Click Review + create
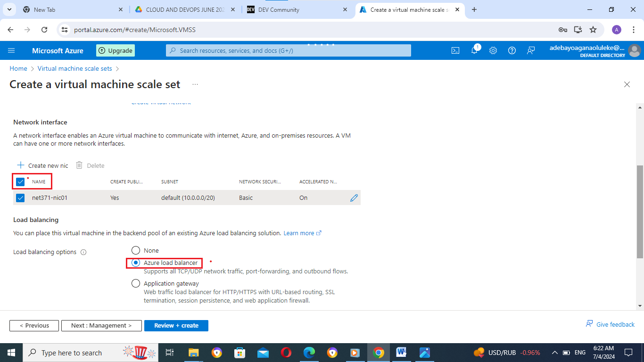 pyautogui.click(x=176, y=326)
